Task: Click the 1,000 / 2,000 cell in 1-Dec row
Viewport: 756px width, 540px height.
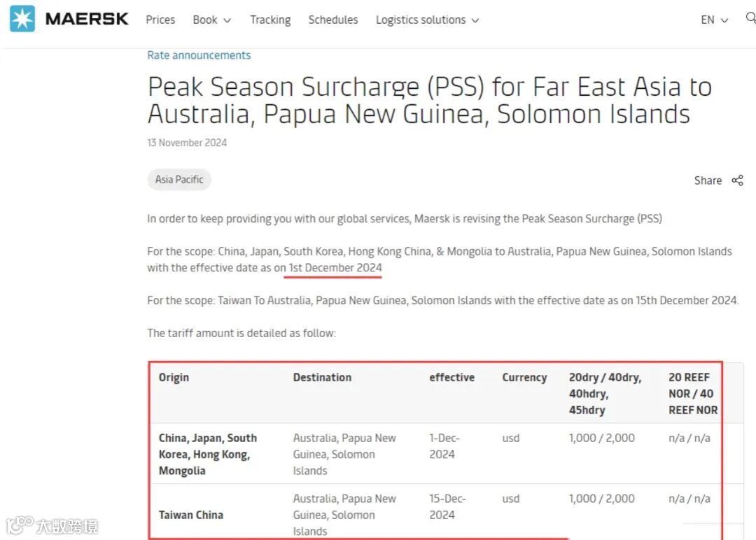Action: click(x=602, y=438)
